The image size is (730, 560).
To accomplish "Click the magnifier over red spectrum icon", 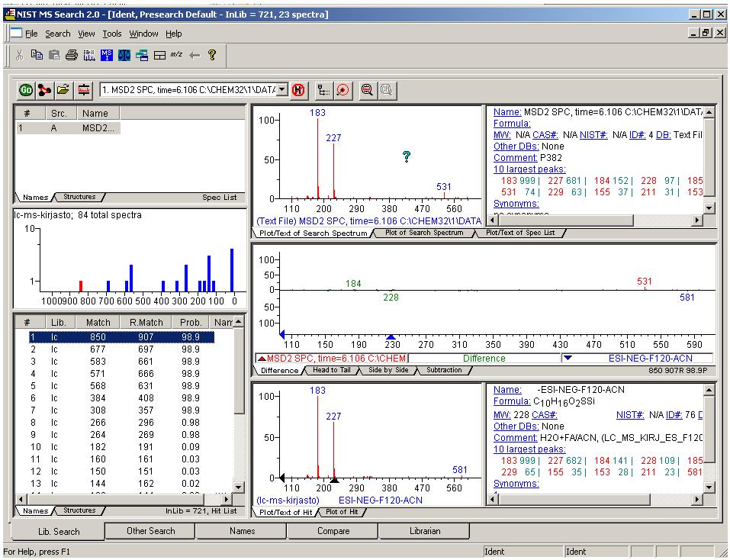I will (x=368, y=90).
